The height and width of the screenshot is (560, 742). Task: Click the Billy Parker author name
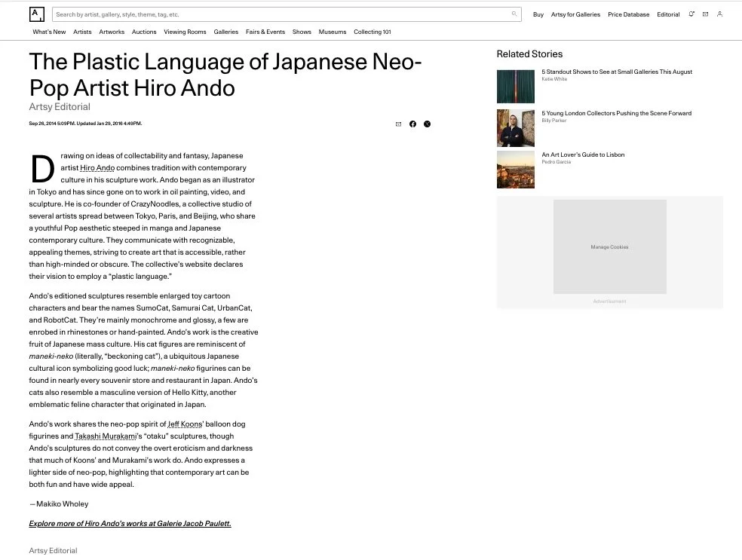553,121
